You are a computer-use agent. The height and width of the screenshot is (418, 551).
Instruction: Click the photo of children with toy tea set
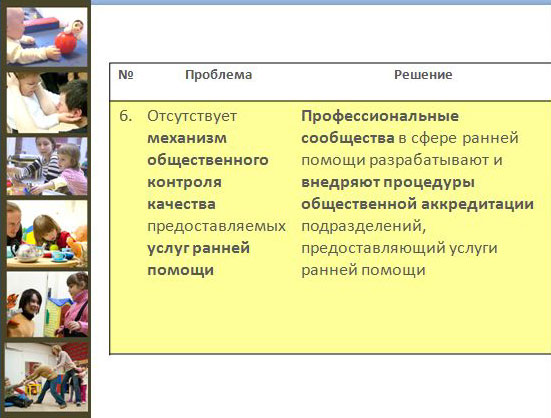(47, 234)
